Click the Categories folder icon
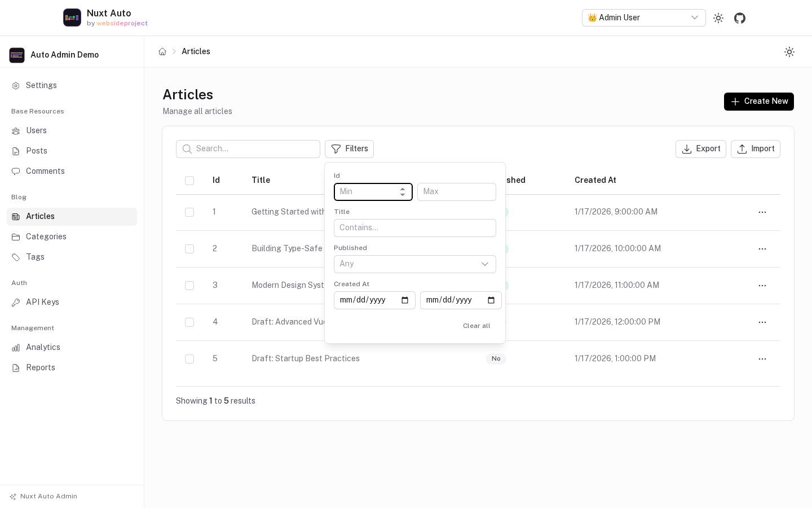Viewport: 812px width, 508px height. [x=16, y=237]
